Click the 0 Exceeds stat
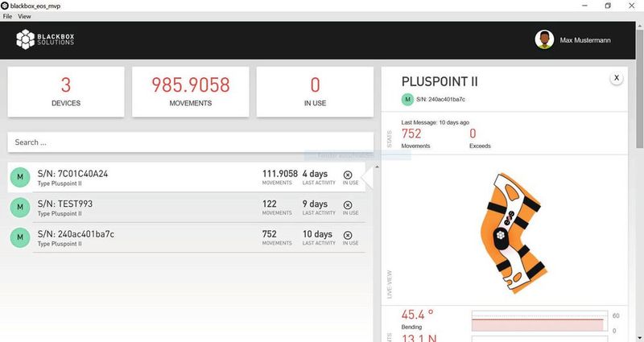This screenshot has height=342, width=644. coord(473,134)
